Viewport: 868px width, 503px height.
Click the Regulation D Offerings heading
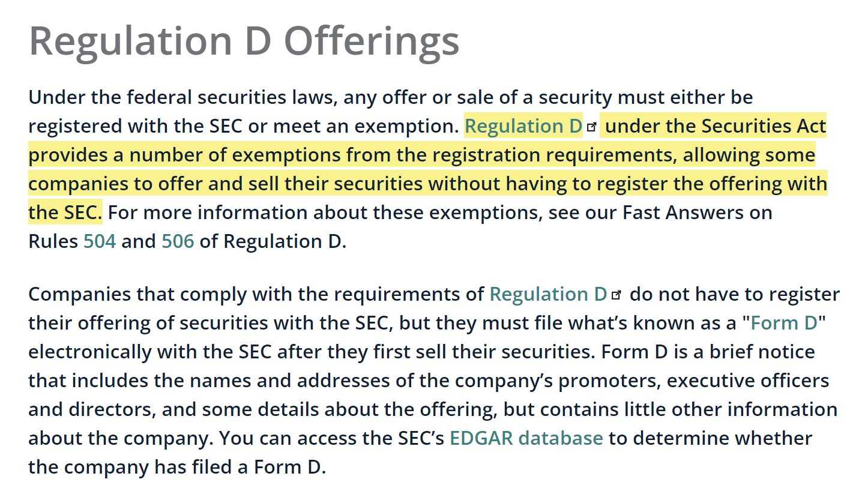244,41
